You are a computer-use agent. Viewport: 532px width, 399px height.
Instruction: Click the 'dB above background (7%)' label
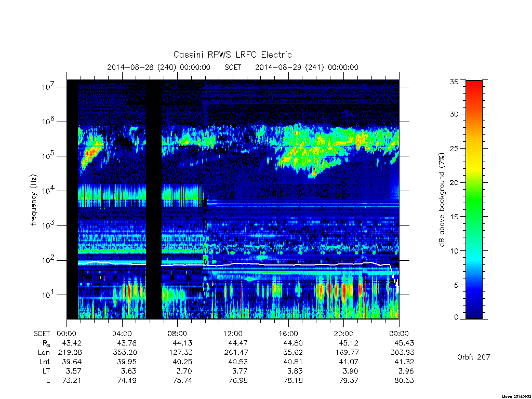pos(442,200)
